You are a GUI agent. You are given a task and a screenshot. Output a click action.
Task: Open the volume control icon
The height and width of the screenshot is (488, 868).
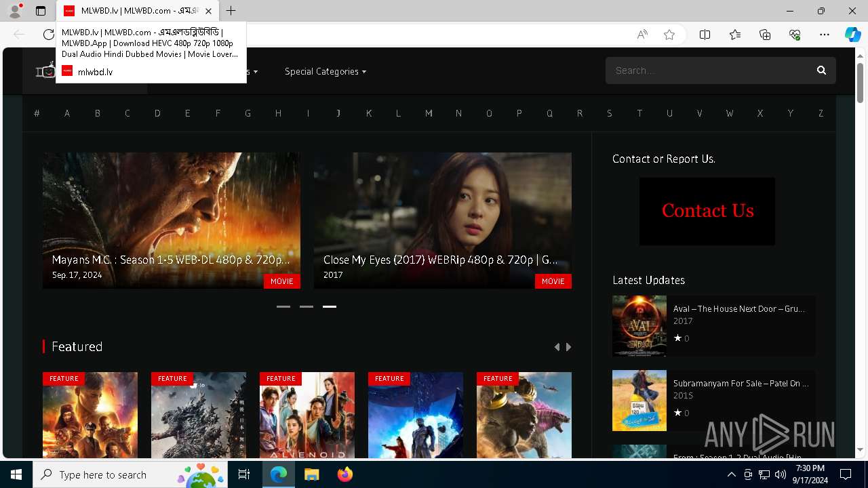point(780,474)
